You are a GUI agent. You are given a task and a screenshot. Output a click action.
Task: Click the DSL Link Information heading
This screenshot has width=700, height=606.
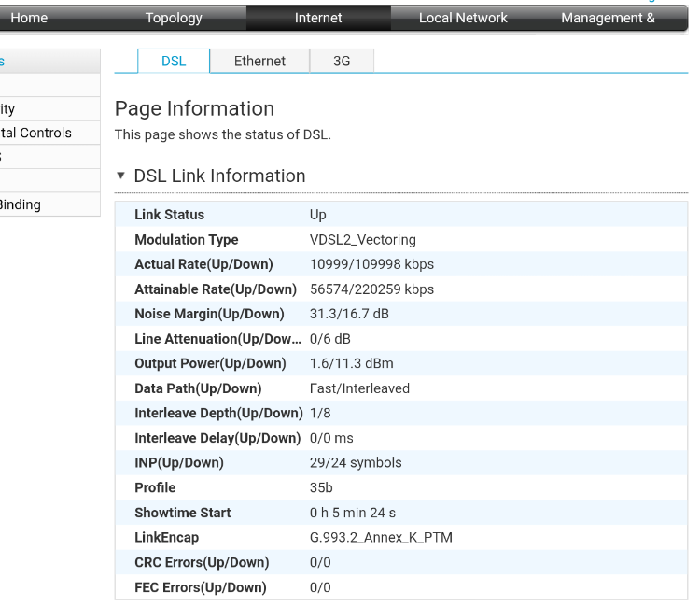point(219,176)
